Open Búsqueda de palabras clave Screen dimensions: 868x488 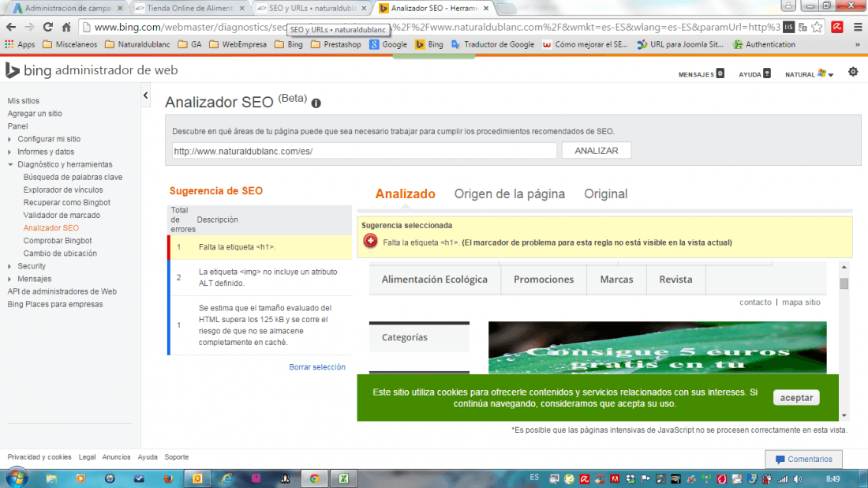(x=73, y=177)
